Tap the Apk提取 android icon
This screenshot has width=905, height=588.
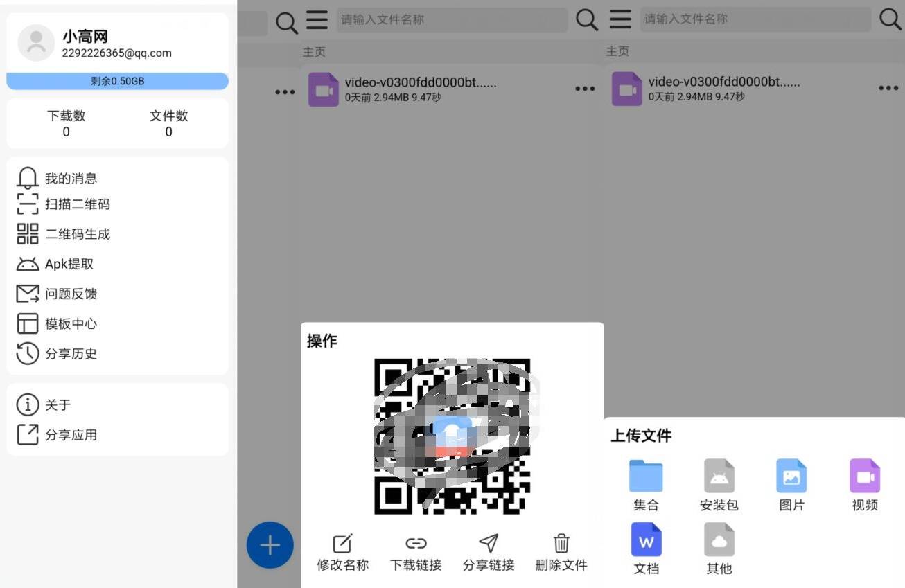click(x=27, y=264)
